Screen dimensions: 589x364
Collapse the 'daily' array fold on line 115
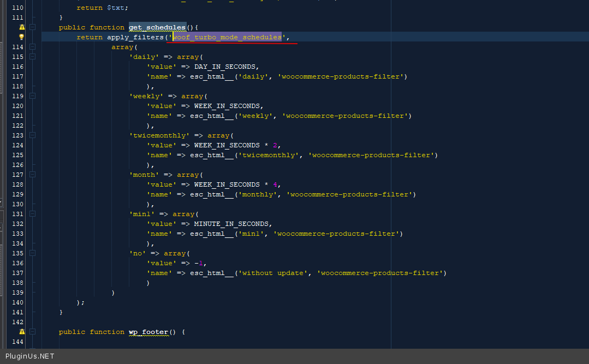(x=33, y=57)
